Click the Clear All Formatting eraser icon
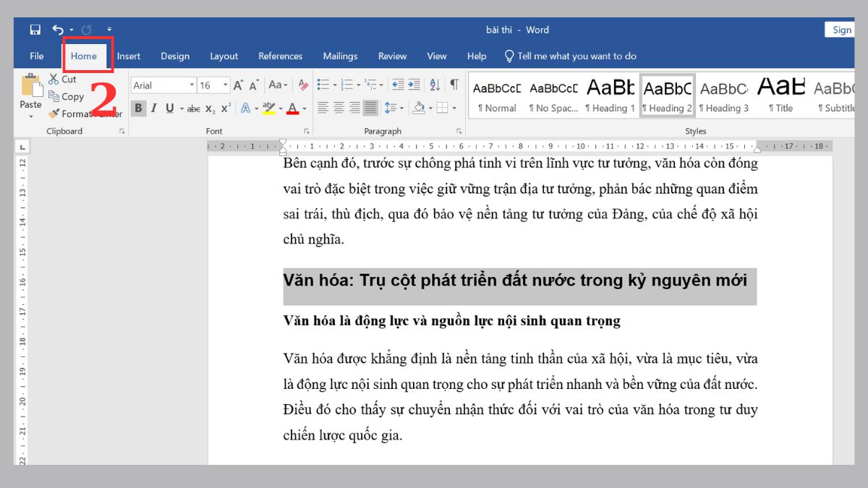This screenshot has width=868, height=488. 303,85
